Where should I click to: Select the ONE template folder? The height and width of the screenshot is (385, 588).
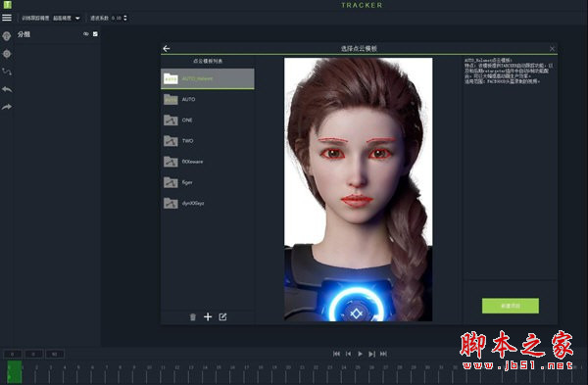(x=208, y=120)
